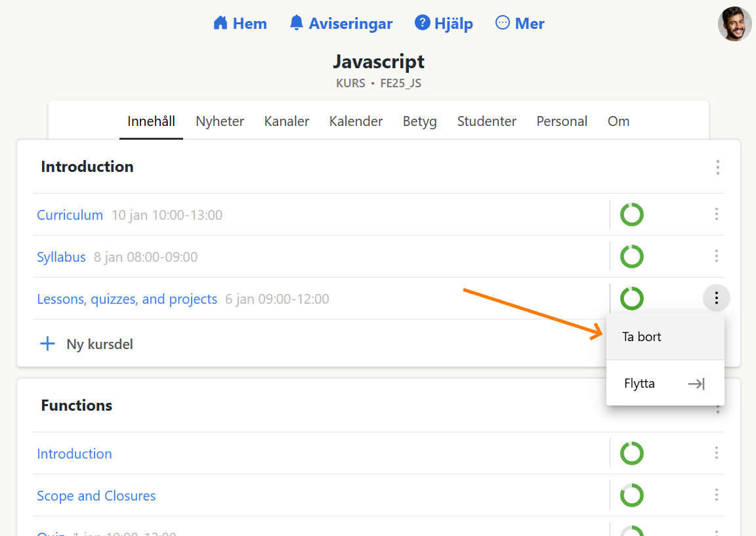Click Syllabus progress ring indicator

[x=632, y=257]
